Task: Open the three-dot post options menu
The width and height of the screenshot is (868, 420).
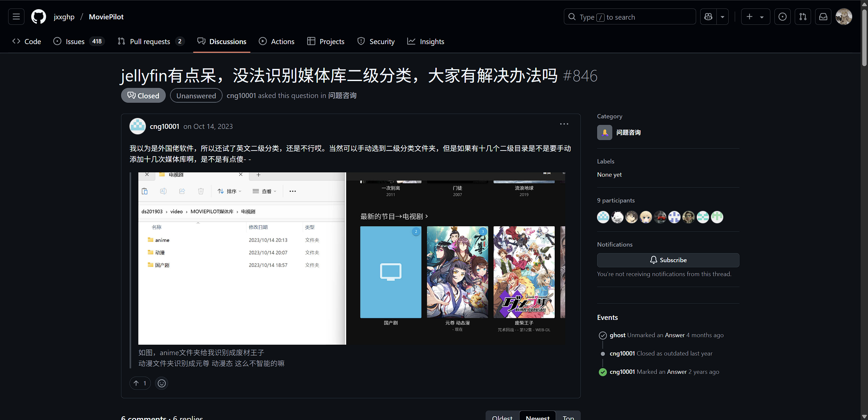Action: [564, 124]
